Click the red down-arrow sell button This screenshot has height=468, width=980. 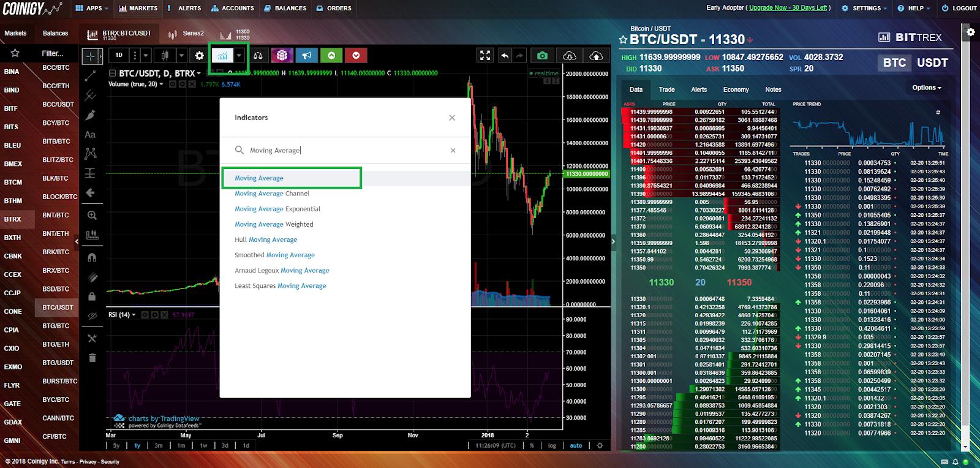[356, 55]
